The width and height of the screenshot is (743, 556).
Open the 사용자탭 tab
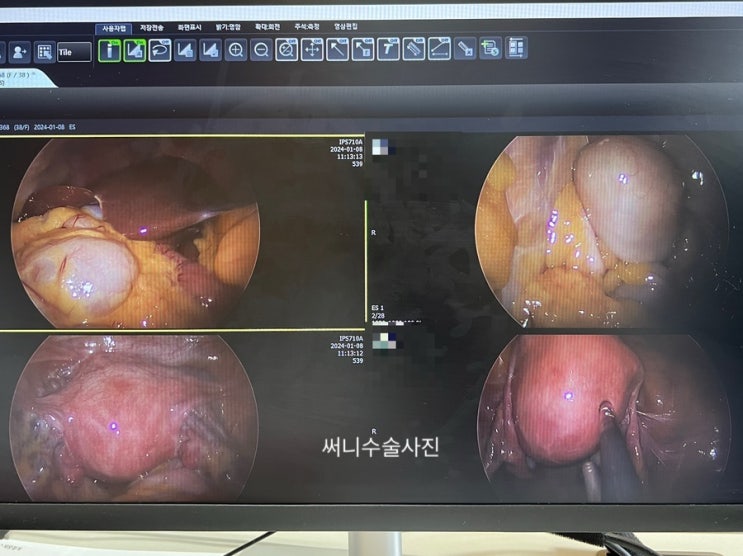pos(114,28)
